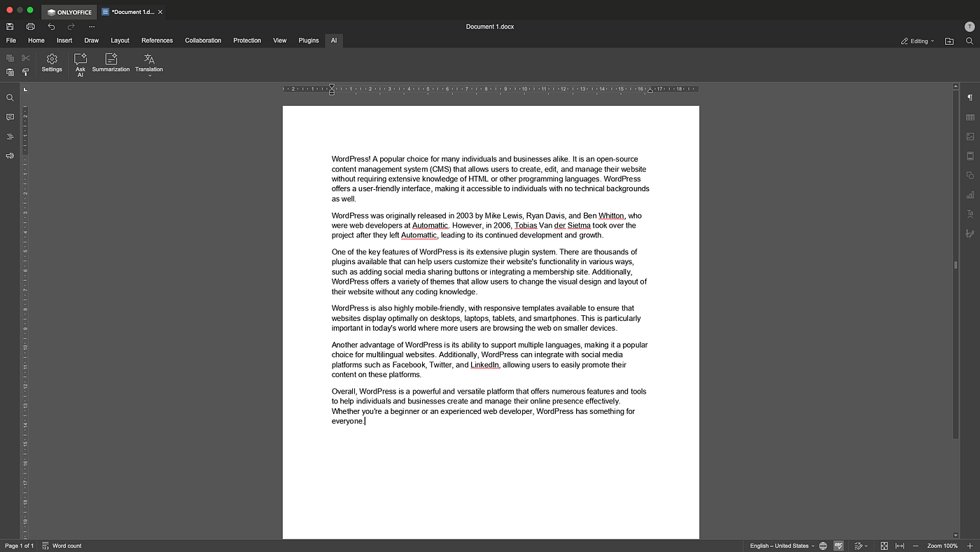Open the Comments panel in left sidebar
The width and height of the screenshot is (980, 552).
(10, 117)
